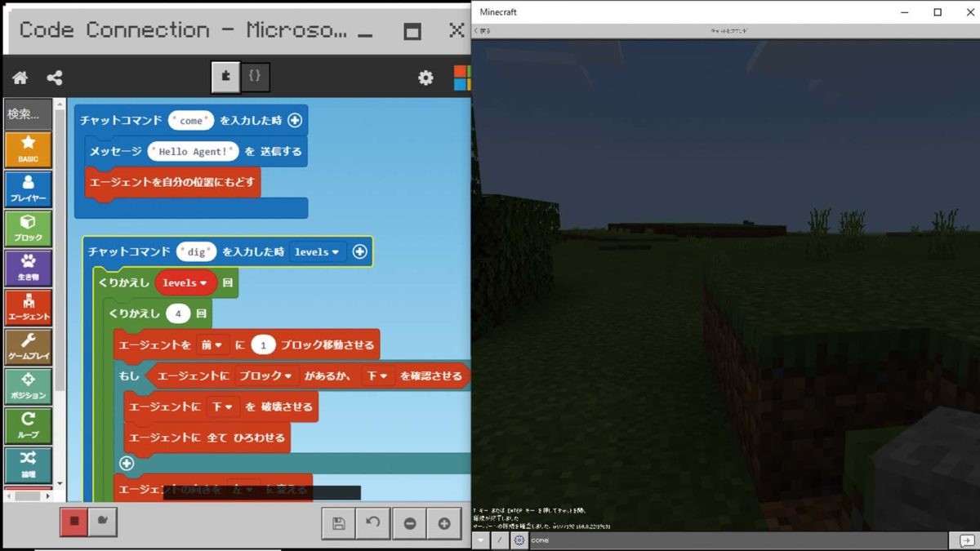Stop the running program with red button

[x=74, y=521]
